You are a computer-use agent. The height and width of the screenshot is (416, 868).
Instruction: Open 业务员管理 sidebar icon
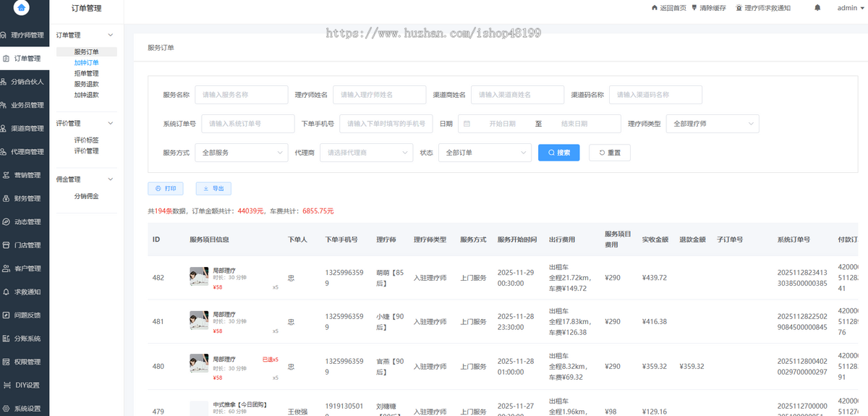point(4,105)
